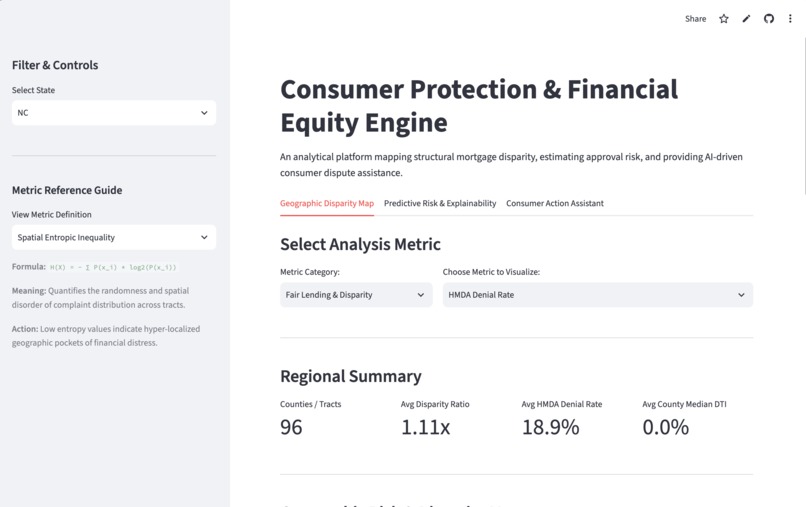Expand the View Metric Definition dropdown
Screen dimensions: 806x507
pos(114,238)
